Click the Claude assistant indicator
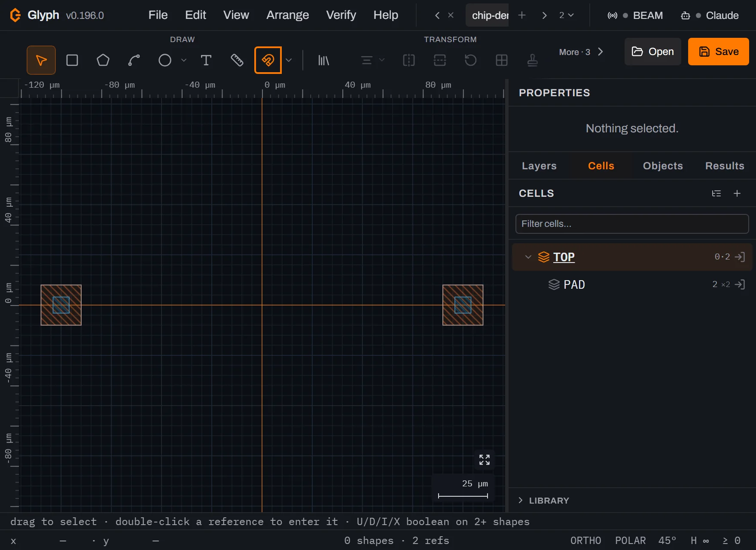Image resolution: width=756 pixels, height=550 pixels. 710,15
